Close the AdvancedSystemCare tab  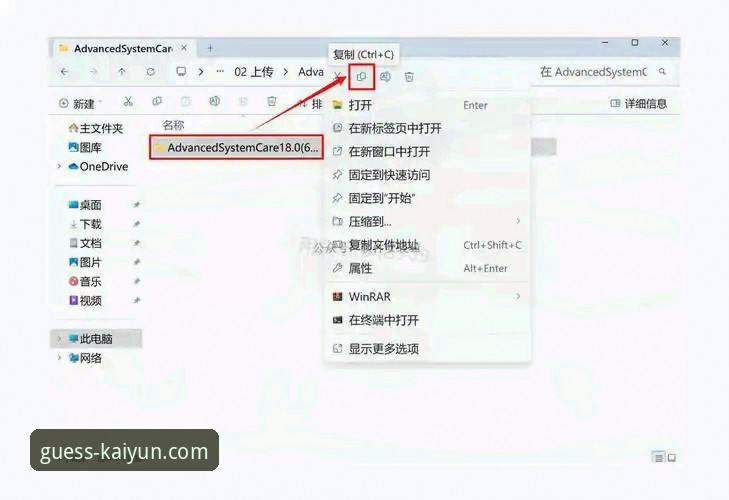click(185, 48)
